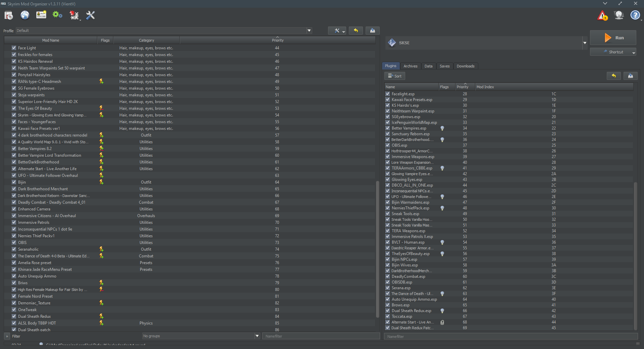The width and height of the screenshot is (644, 349).
Task: Click conflict flag icon for The Eyes Of Beauty
Action: click(x=101, y=108)
